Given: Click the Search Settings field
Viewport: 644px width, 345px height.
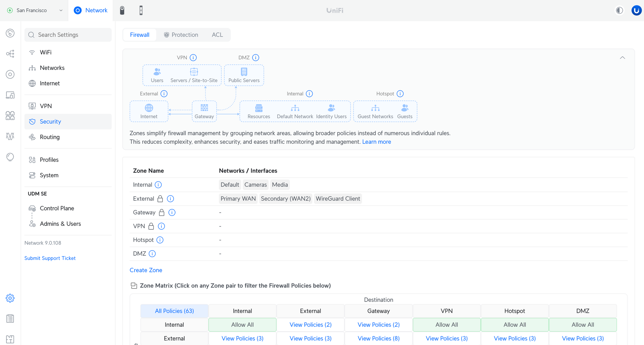Looking at the screenshot, I should [68, 35].
